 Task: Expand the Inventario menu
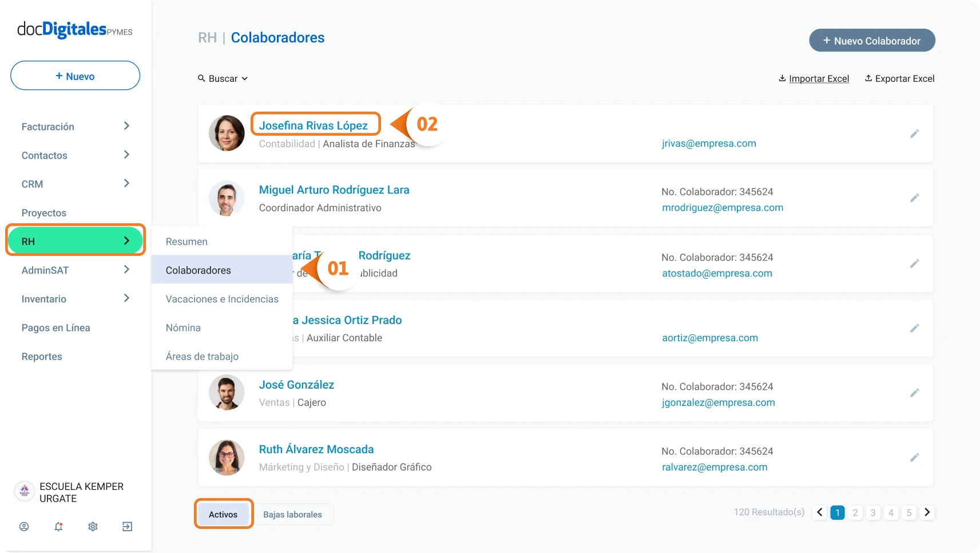pyautogui.click(x=75, y=299)
